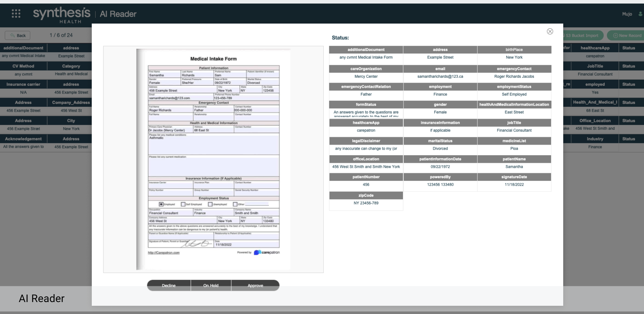Click the S3 Bucket Import button
Image resolution: width=644 pixels, height=314 pixels.
(582, 35)
